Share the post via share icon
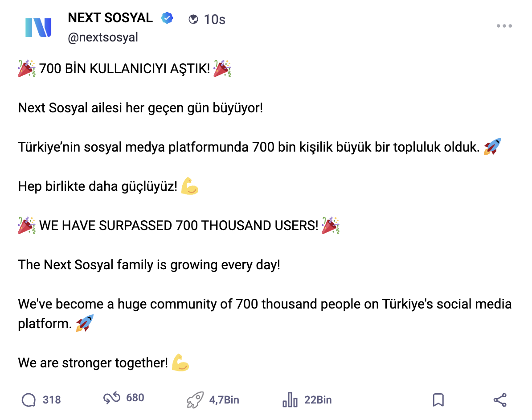The height and width of the screenshot is (420, 532). point(500,400)
